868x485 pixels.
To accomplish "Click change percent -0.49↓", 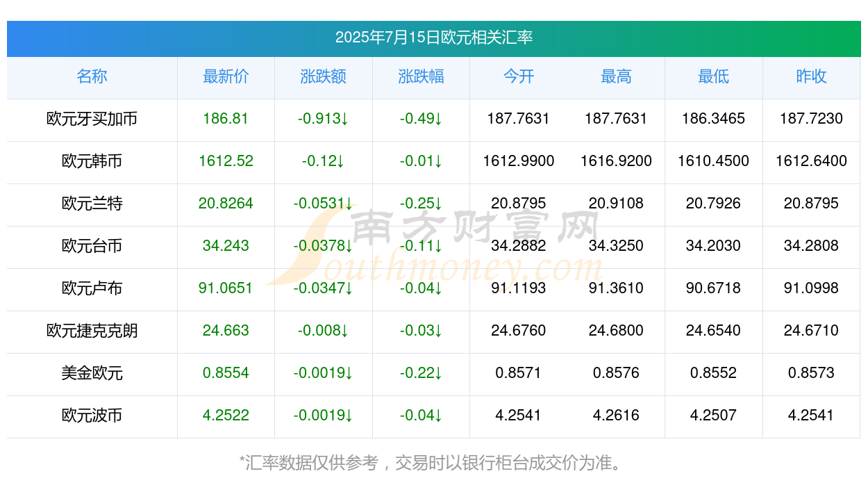I will coord(421,119).
